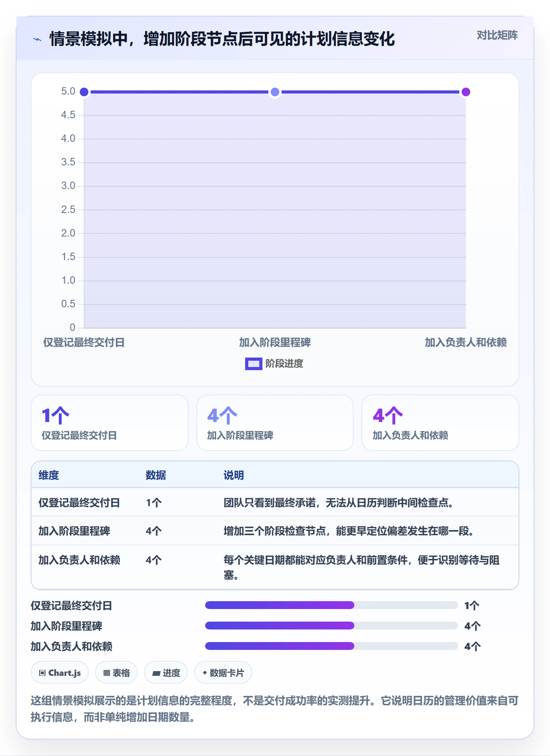The width and height of the screenshot is (550, 756).
Task: Click the 仅登记最终交付日 label beside its progress bar
Action: coord(71,606)
